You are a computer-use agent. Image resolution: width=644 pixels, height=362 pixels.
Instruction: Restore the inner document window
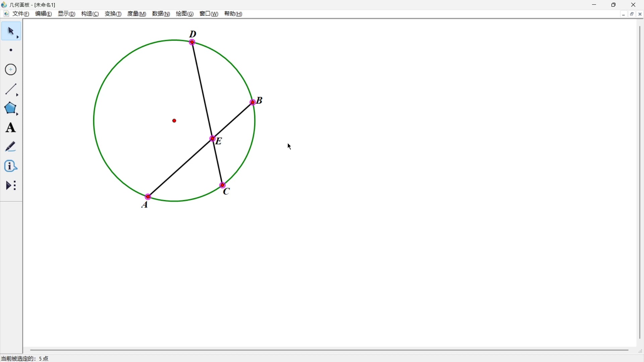point(632,14)
